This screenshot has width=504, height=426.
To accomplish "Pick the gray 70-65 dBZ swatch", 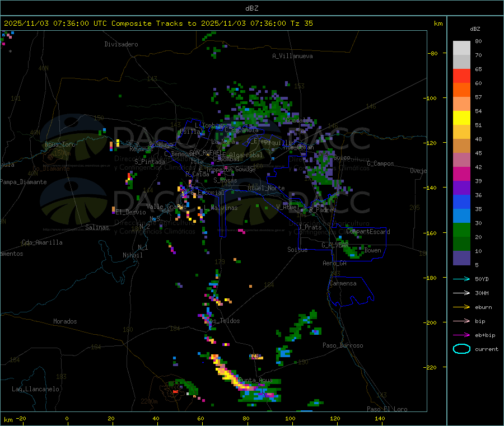I will tap(461, 62).
